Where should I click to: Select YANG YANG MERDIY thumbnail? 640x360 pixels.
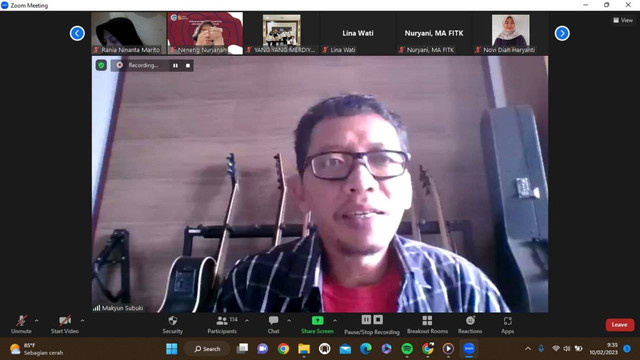[282, 33]
